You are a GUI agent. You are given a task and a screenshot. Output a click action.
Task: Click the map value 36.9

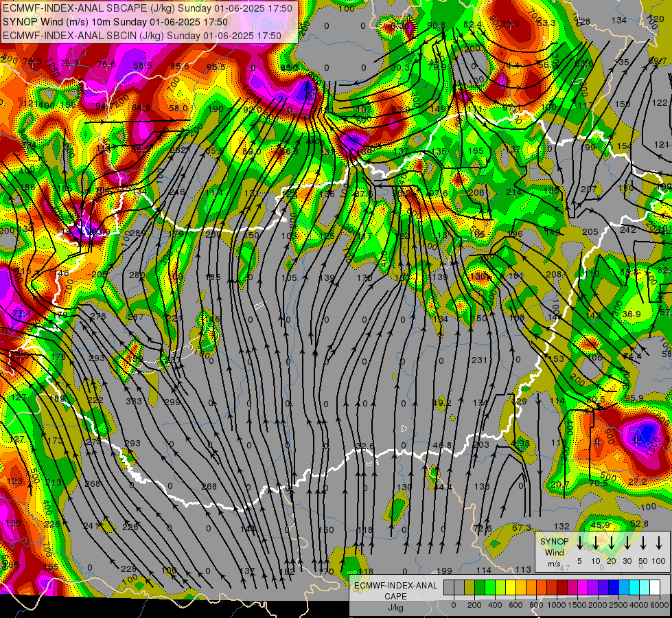point(632,314)
